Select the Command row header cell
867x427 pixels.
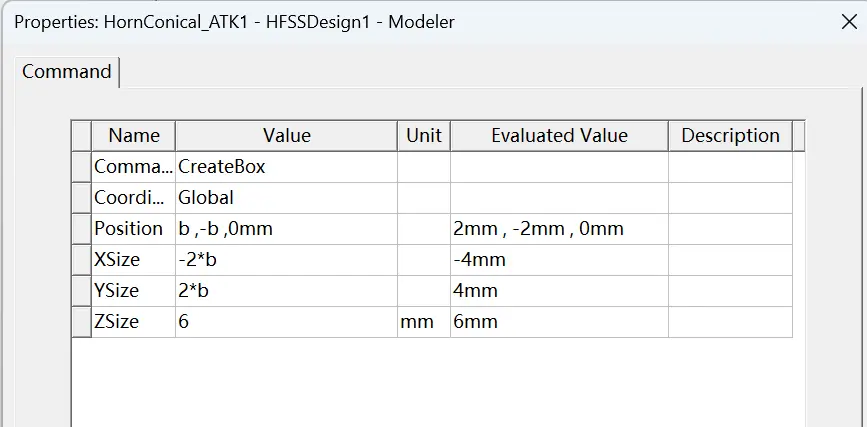(82, 167)
